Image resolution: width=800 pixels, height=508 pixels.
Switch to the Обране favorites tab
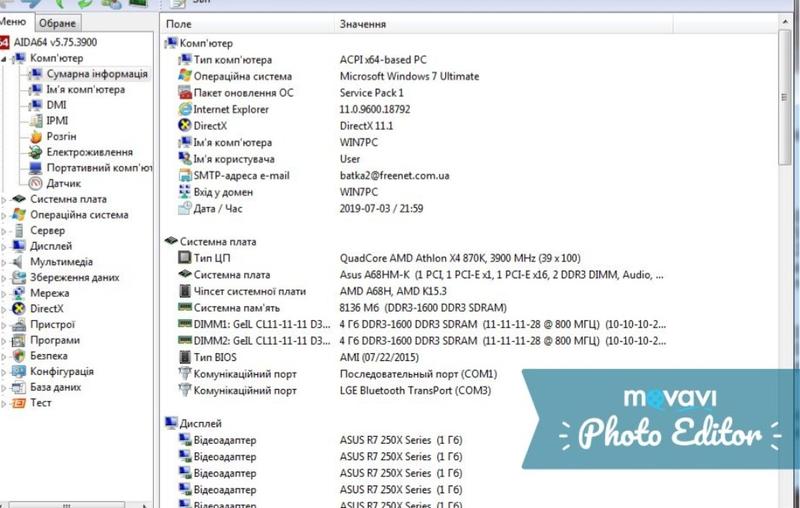57,23
